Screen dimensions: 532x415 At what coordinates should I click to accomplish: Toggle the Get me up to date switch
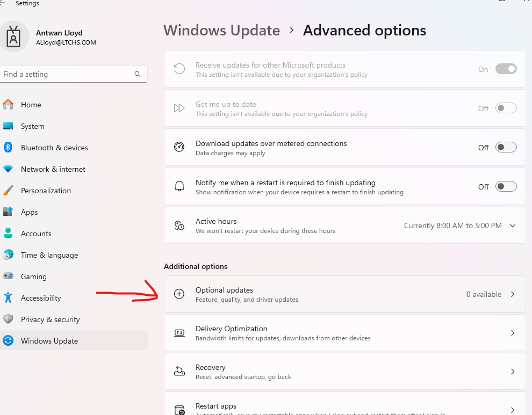506,108
